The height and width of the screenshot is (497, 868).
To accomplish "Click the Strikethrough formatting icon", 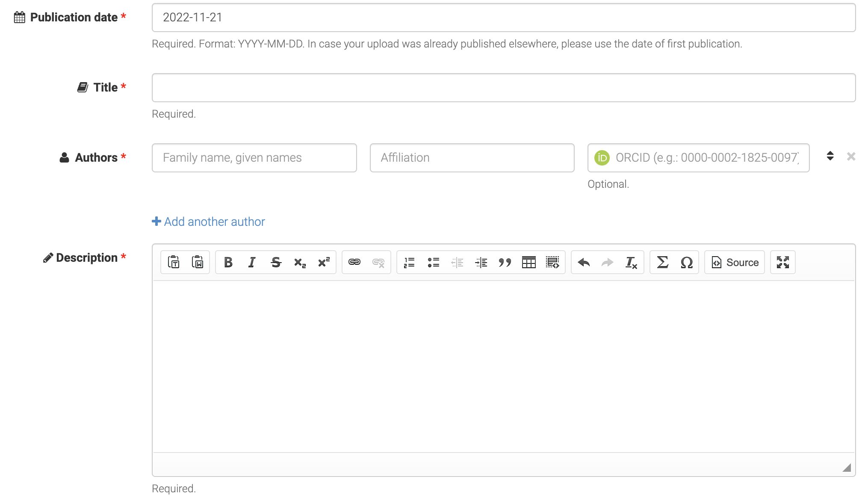I will coord(276,263).
